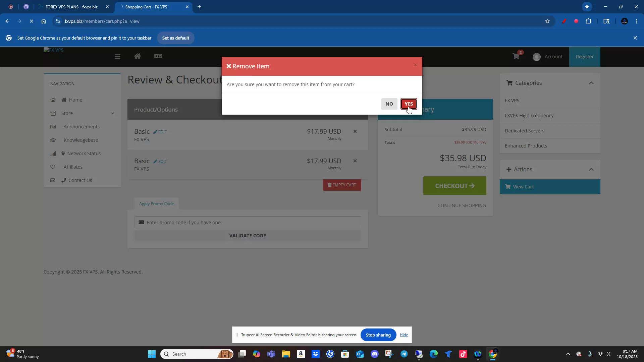Click the CHECKOUT button

point(454,185)
